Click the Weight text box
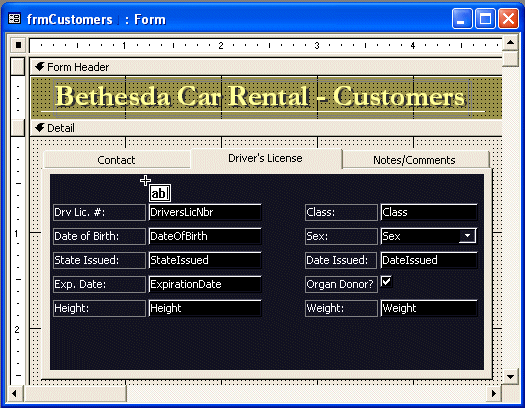 429,308
